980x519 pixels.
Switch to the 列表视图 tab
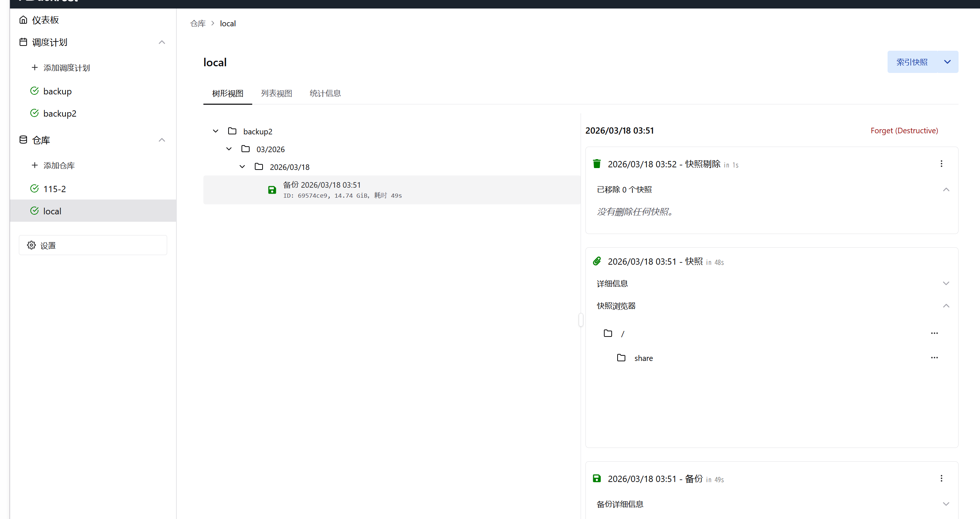tap(276, 93)
